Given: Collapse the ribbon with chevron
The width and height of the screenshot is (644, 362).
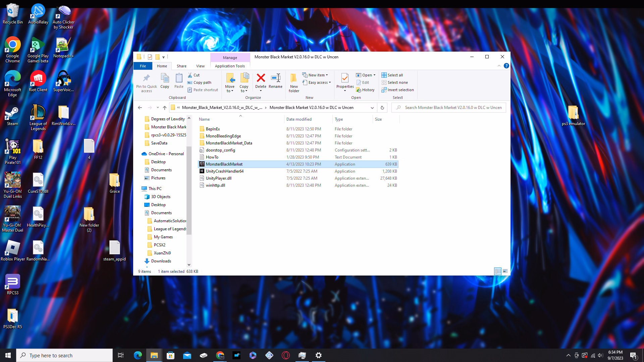Looking at the screenshot, I should click(499, 66).
